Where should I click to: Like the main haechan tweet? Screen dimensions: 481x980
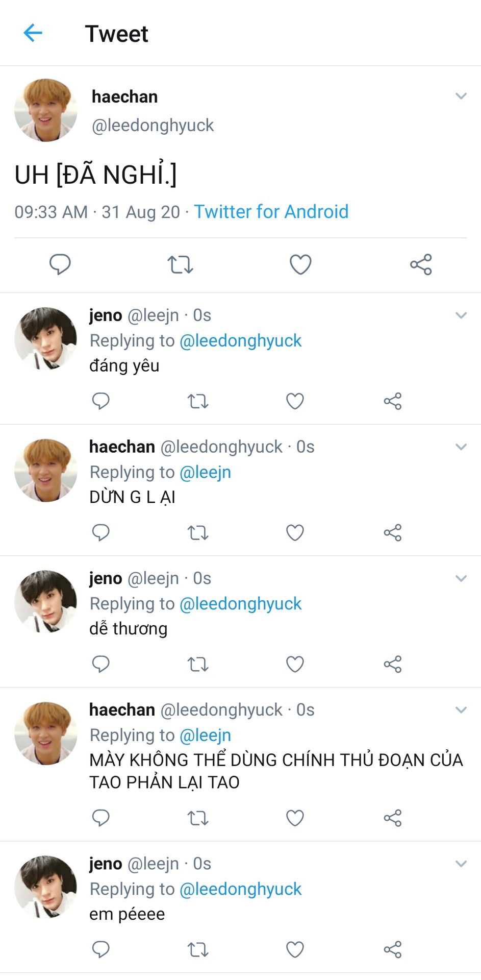300,264
